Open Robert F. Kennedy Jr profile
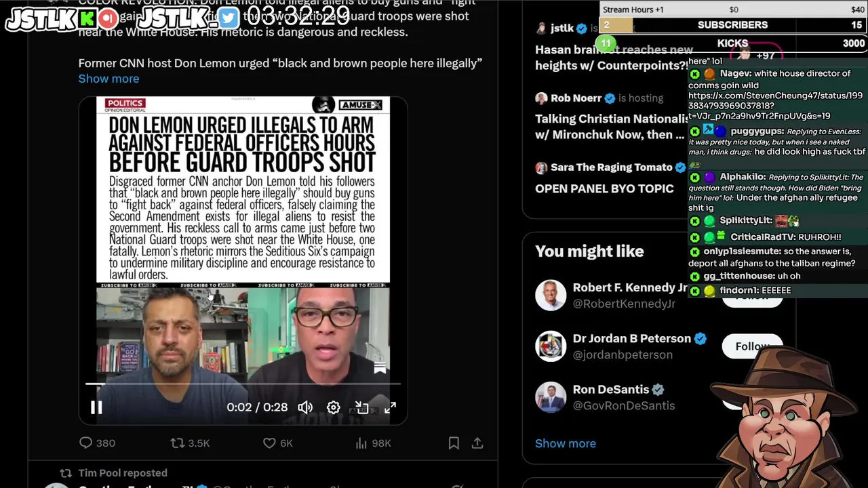868x488 pixels. point(630,287)
